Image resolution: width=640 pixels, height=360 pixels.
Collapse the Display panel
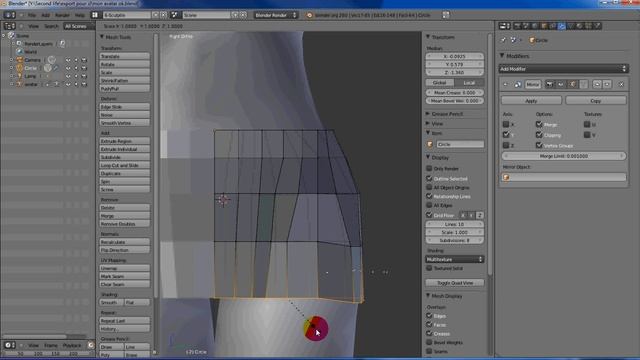[x=428, y=157]
